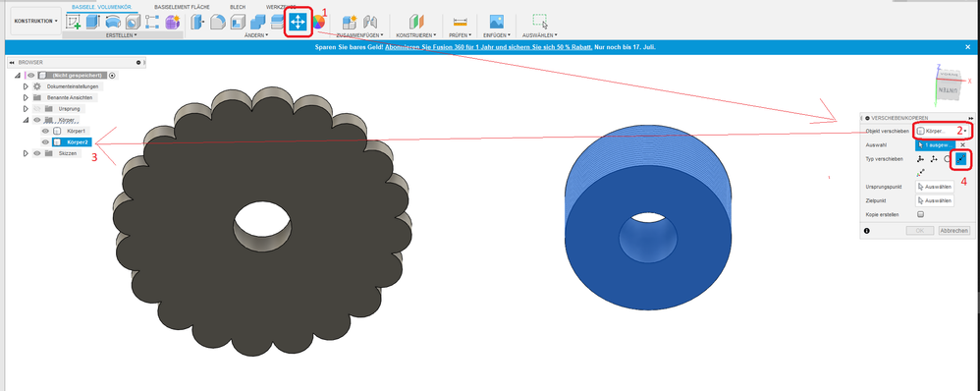Expand the Ursprung tree node
The image size is (980, 391).
tap(26, 109)
